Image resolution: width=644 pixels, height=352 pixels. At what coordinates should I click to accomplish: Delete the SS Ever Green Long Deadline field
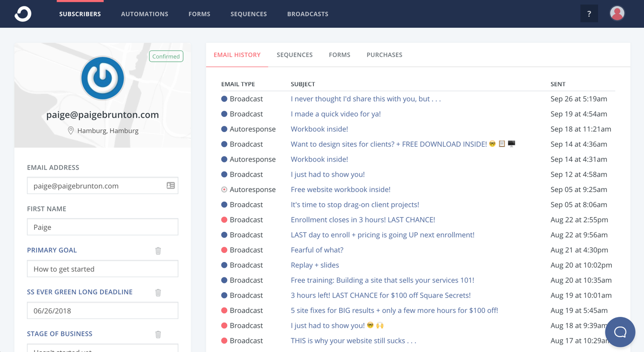click(x=158, y=292)
